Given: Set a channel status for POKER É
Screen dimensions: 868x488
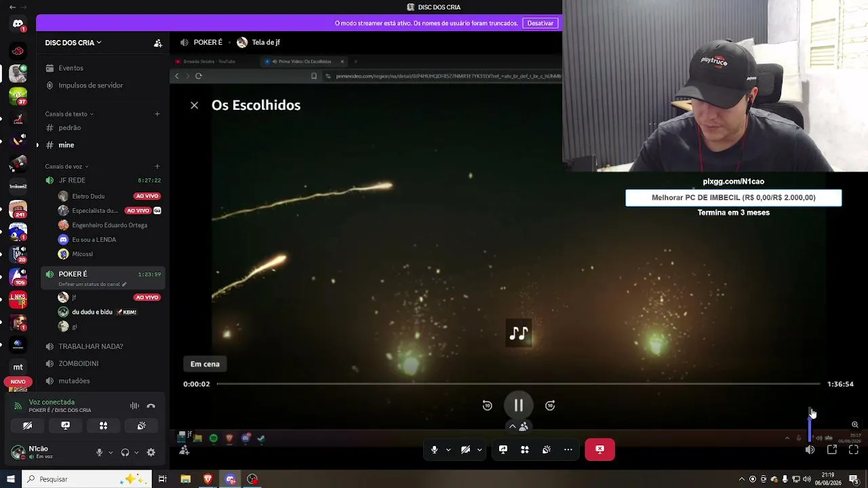Looking at the screenshot, I should tap(93, 284).
